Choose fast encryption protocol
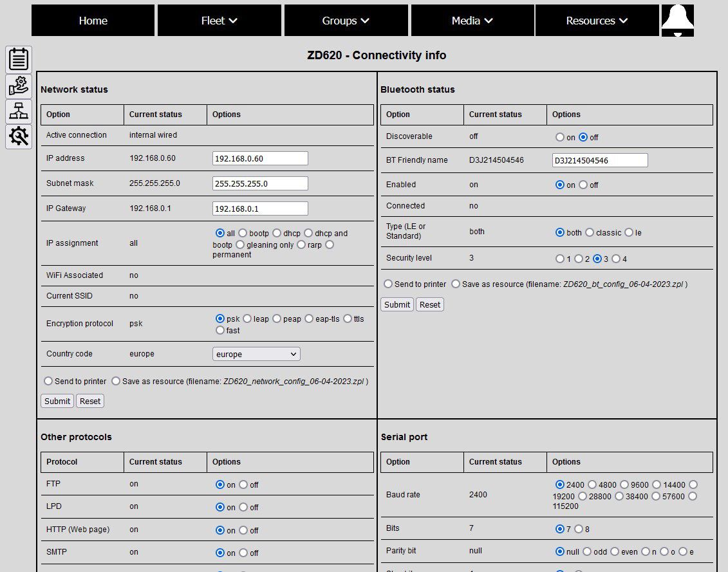The height and width of the screenshot is (572, 728). (220, 330)
